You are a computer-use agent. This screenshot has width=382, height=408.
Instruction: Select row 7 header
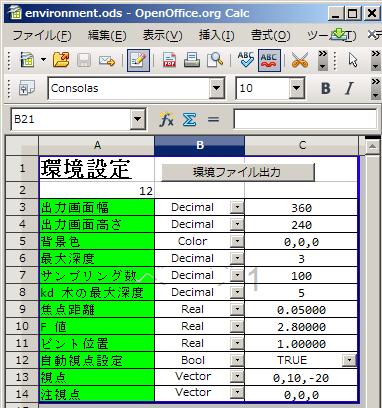(22, 275)
